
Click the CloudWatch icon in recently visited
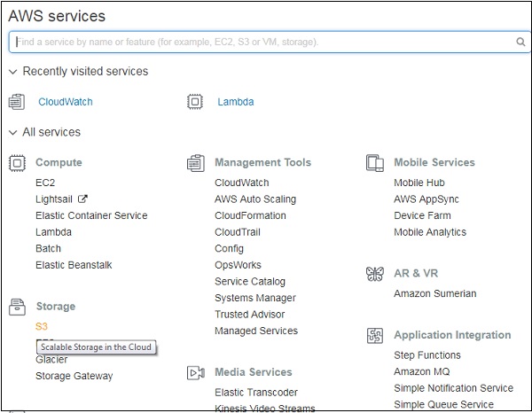point(17,102)
